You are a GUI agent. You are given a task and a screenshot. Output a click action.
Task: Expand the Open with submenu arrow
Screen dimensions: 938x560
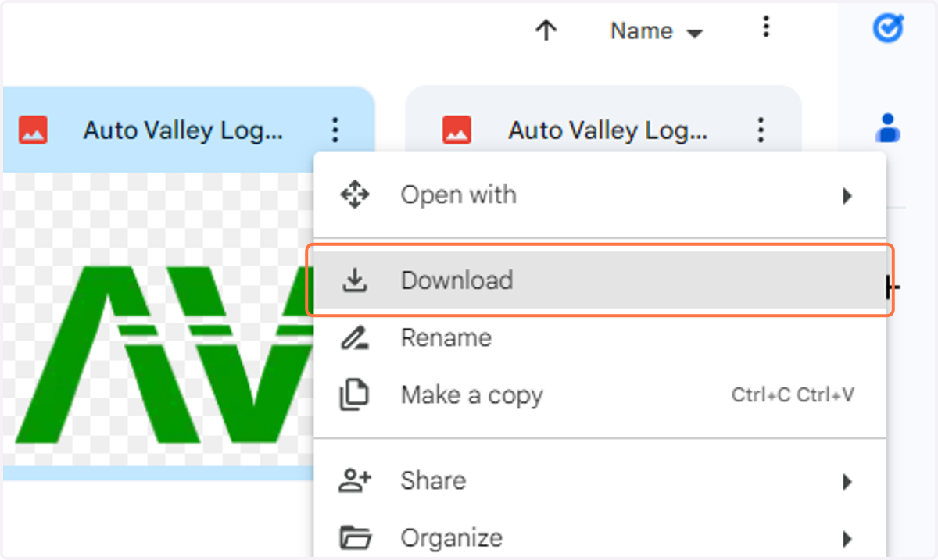847,195
